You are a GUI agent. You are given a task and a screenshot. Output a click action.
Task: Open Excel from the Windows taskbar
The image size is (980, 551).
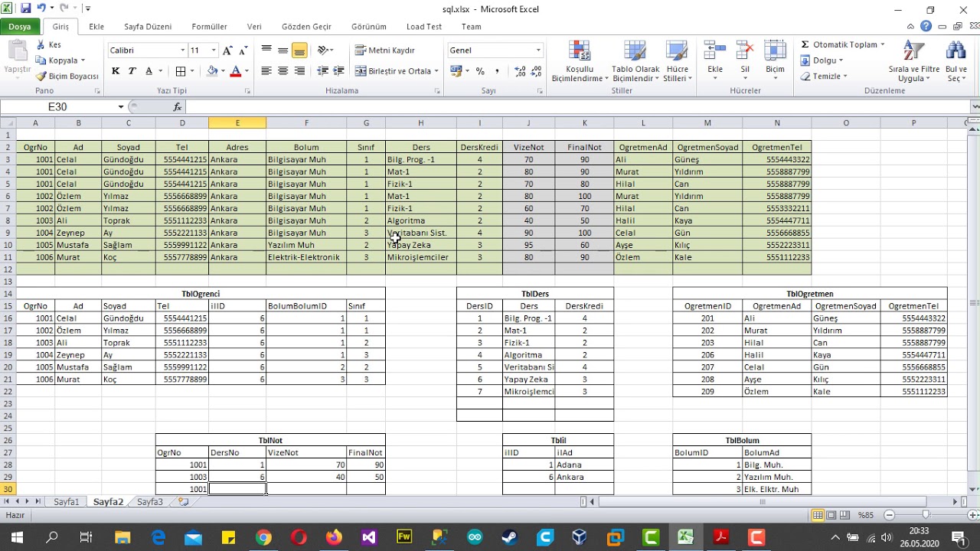click(x=685, y=537)
